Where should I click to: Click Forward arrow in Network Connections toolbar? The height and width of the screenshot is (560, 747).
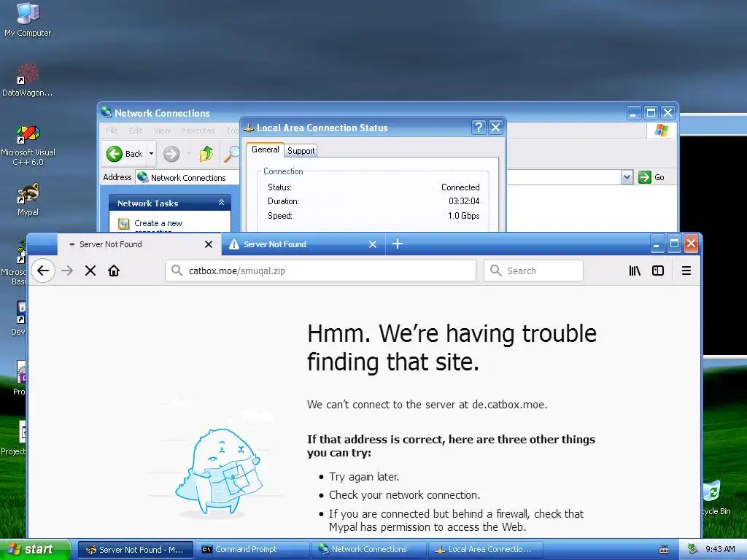click(171, 154)
